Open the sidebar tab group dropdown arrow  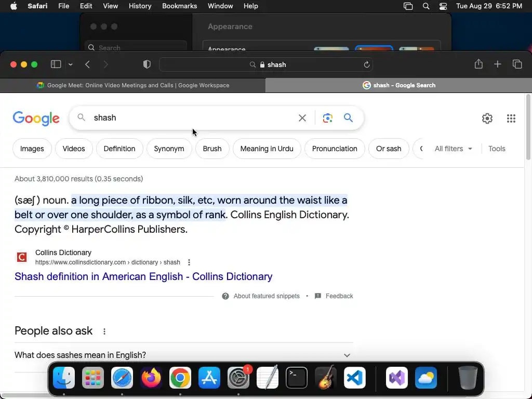tap(70, 64)
